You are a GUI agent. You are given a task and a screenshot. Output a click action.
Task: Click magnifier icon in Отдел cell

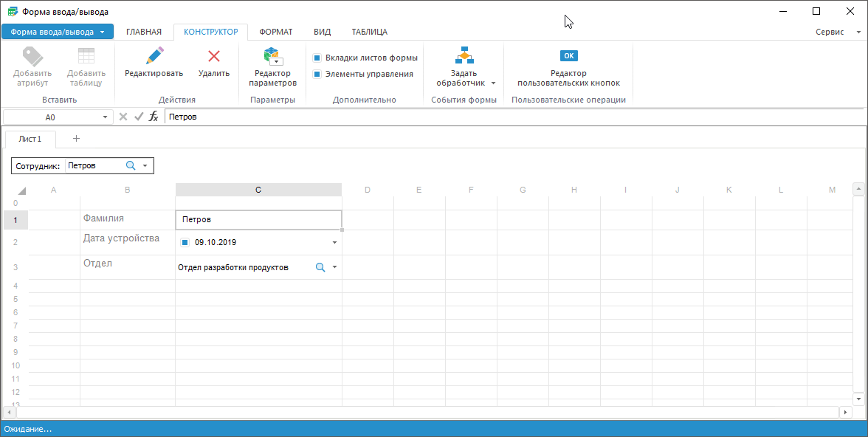(x=320, y=268)
